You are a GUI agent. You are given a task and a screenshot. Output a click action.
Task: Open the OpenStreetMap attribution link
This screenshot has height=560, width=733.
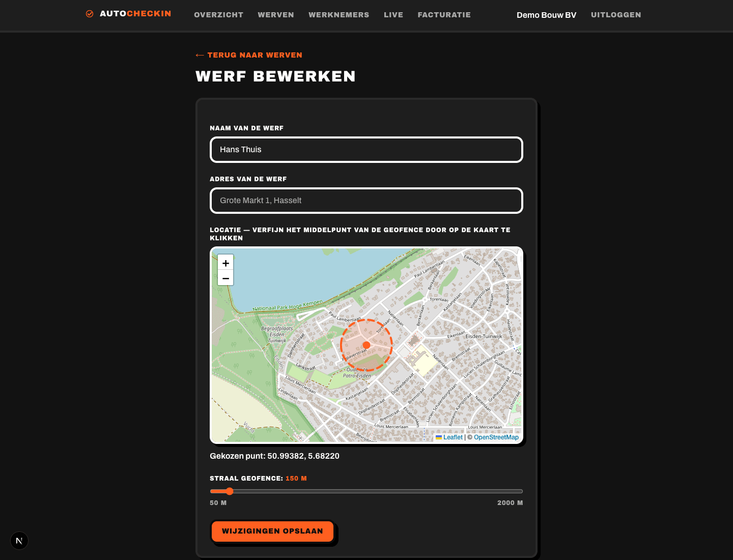pyautogui.click(x=496, y=437)
